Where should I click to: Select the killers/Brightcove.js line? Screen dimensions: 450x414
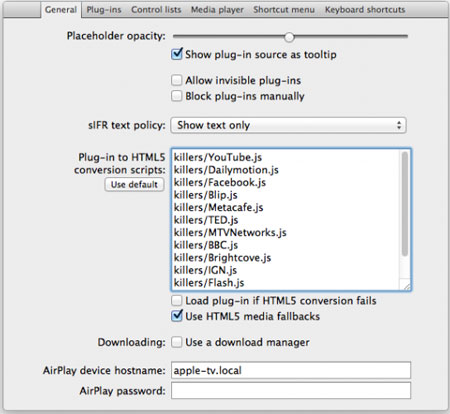(x=222, y=258)
